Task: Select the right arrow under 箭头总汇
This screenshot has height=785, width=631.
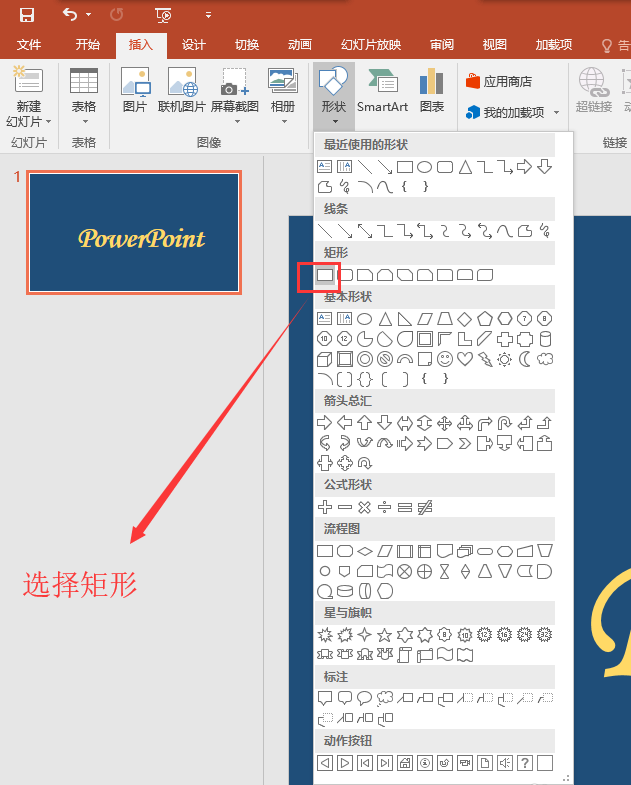Action: [x=325, y=423]
